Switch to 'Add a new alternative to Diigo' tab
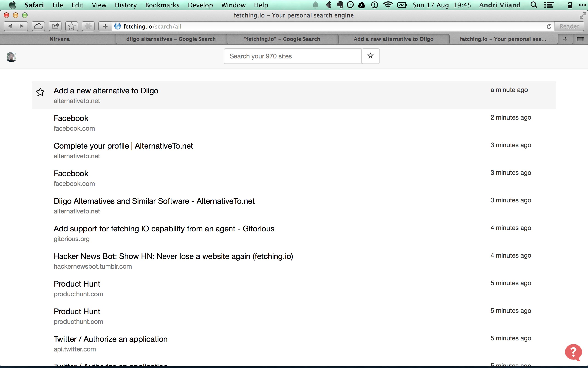This screenshot has width=588, height=368. tap(393, 39)
